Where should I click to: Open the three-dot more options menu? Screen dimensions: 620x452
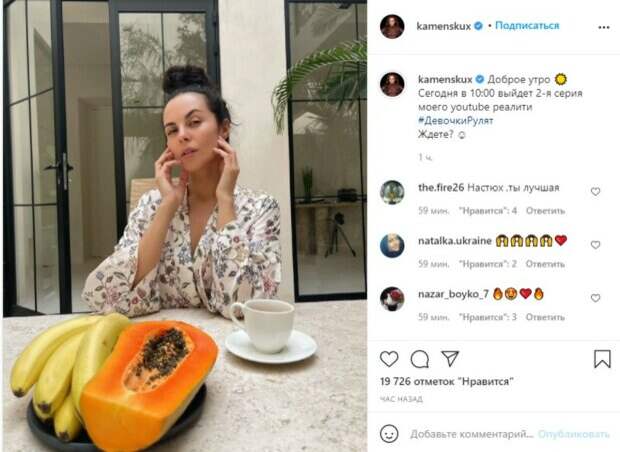(604, 27)
